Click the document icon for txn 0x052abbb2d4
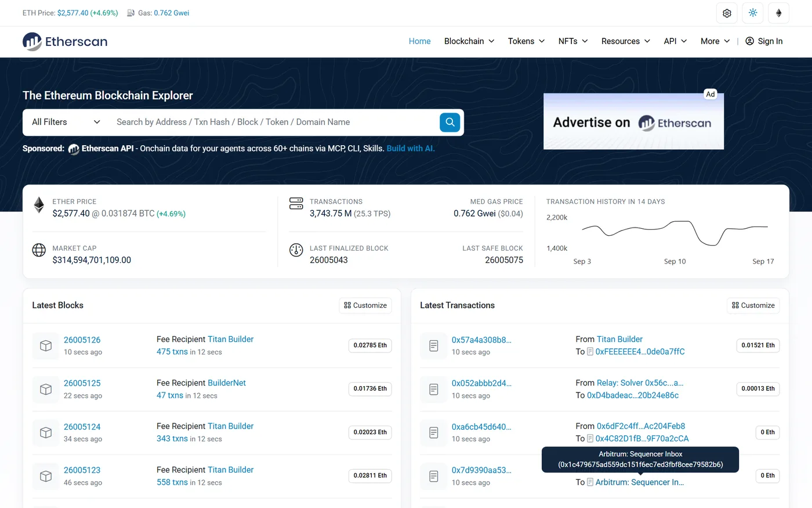This screenshot has height=508, width=812. [x=433, y=389]
